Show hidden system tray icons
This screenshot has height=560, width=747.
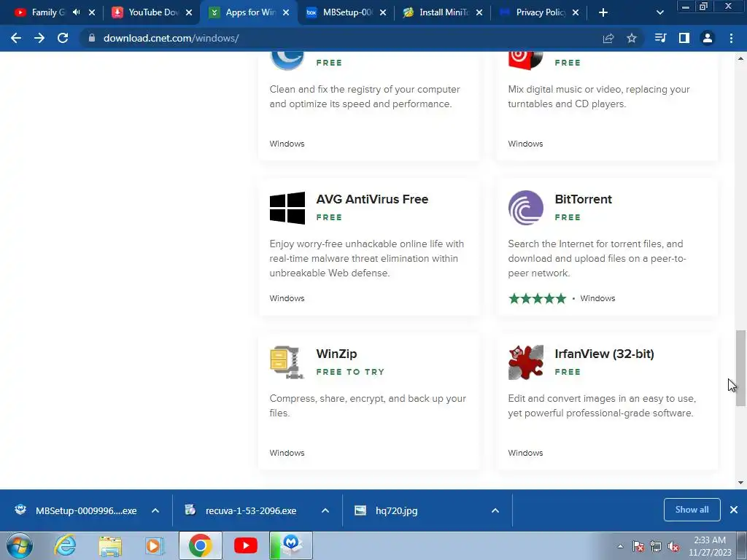pos(620,546)
